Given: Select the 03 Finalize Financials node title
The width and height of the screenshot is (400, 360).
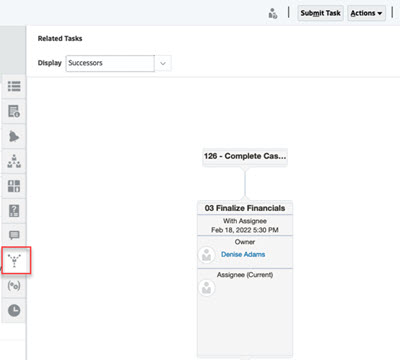Looking at the screenshot, I should click(x=245, y=208).
